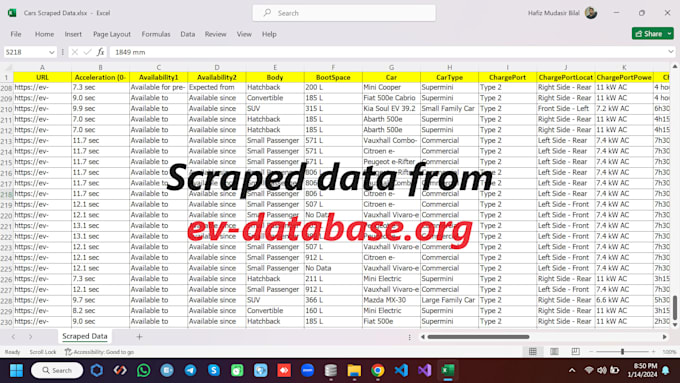Image resolution: width=680 pixels, height=383 pixels.
Task: Open the View ribbon tab
Action: click(244, 34)
